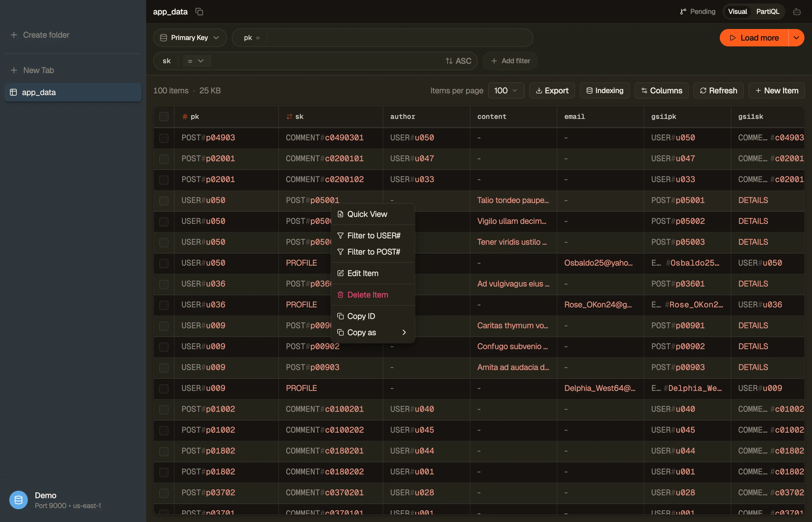The image size is (812, 522).
Task: Click the table icon of app_data tab
Action: [14, 92]
